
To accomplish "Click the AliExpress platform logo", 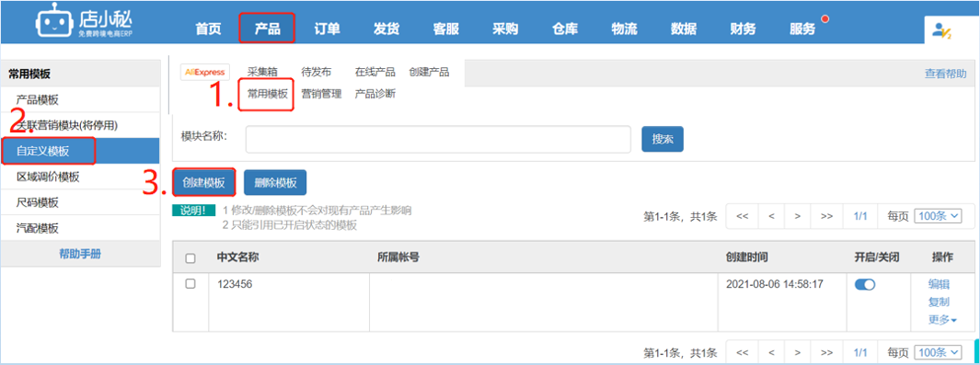I will (205, 72).
